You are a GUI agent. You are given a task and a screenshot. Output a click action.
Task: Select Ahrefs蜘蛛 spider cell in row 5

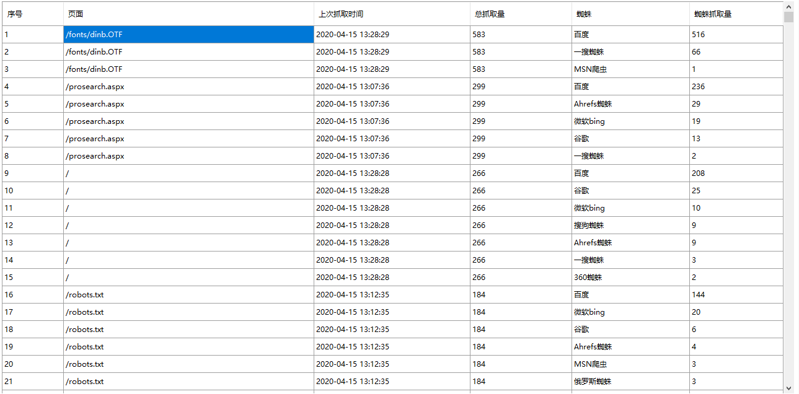coord(630,104)
